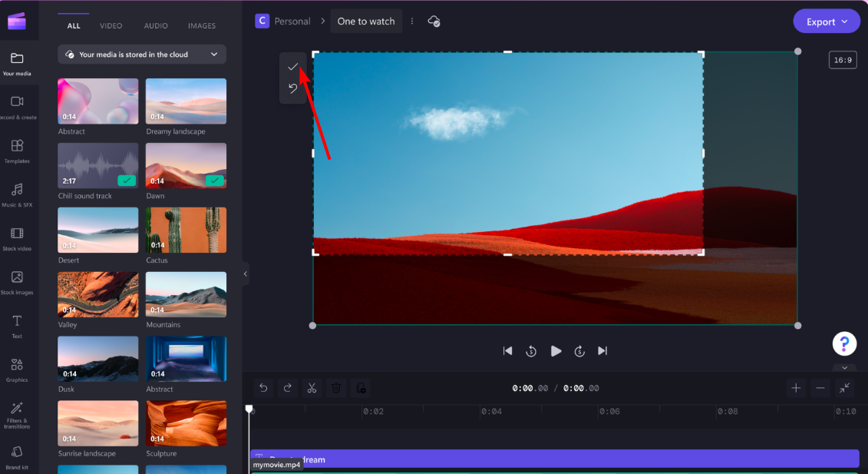Click the split (scissors) tool on timeline
Screen dimensions: 868x474
coord(312,388)
